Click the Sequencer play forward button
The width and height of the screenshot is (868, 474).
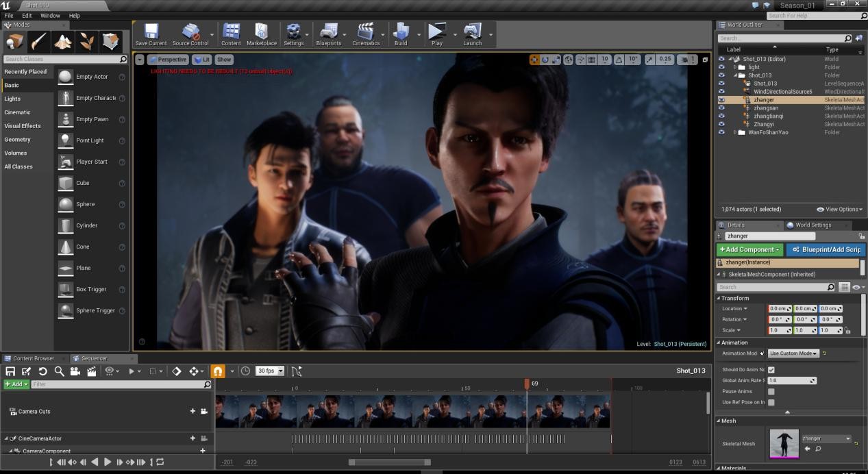click(108, 462)
